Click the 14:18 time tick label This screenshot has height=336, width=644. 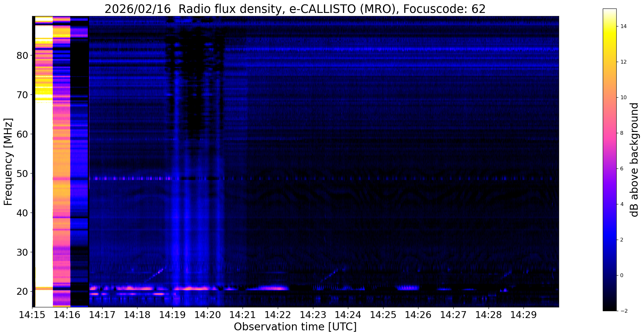click(137, 314)
